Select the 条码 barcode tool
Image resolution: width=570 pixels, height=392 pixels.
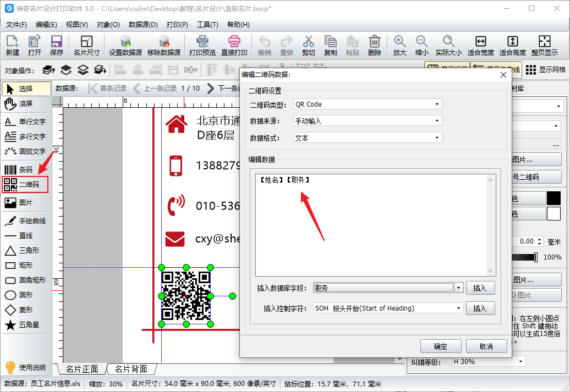point(25,170)
